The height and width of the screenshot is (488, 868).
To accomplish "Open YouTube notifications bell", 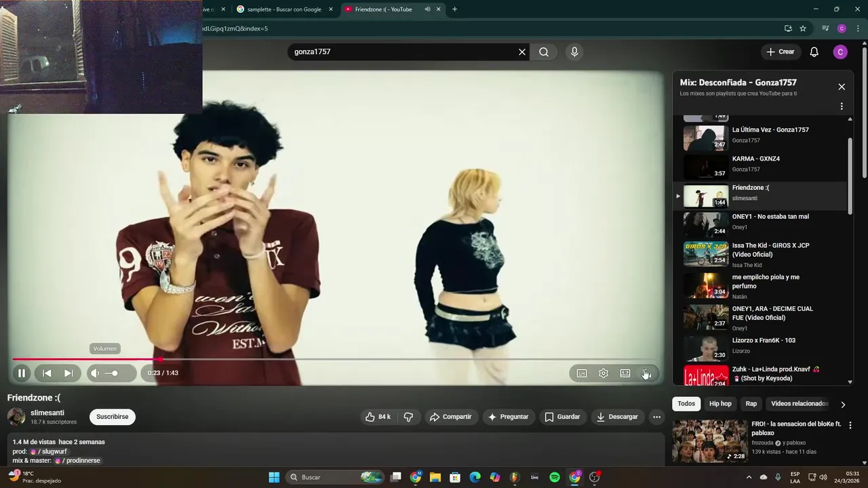I will [x=814, y=52].
